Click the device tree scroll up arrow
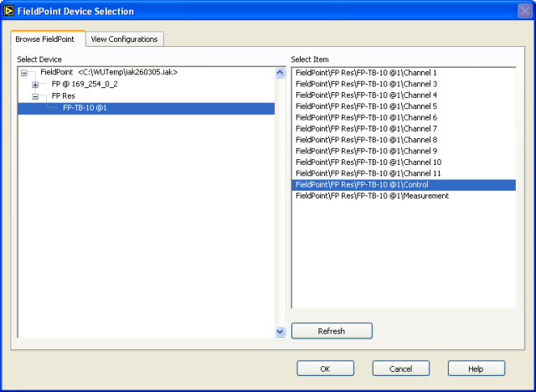The image size is (536, 392). click(x=280, y=73)
